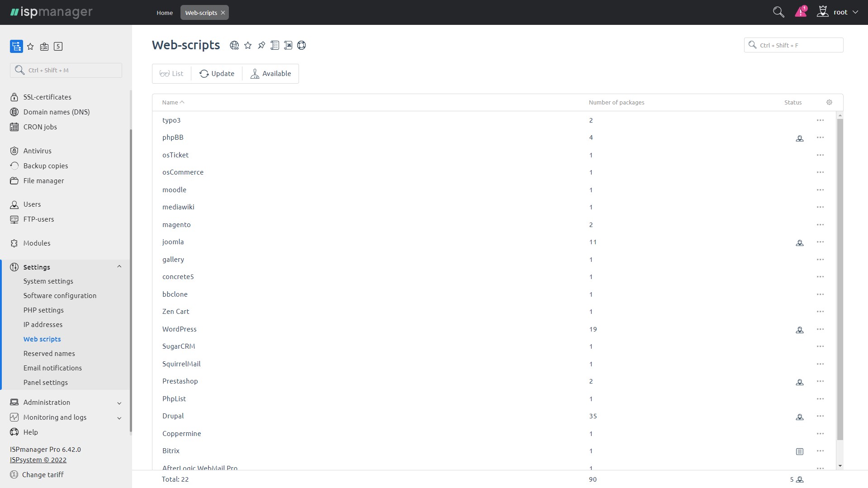The width and height of the screenshot is (868, 488).
Task: Copy page link via globe icon
Action: [234, 45]
